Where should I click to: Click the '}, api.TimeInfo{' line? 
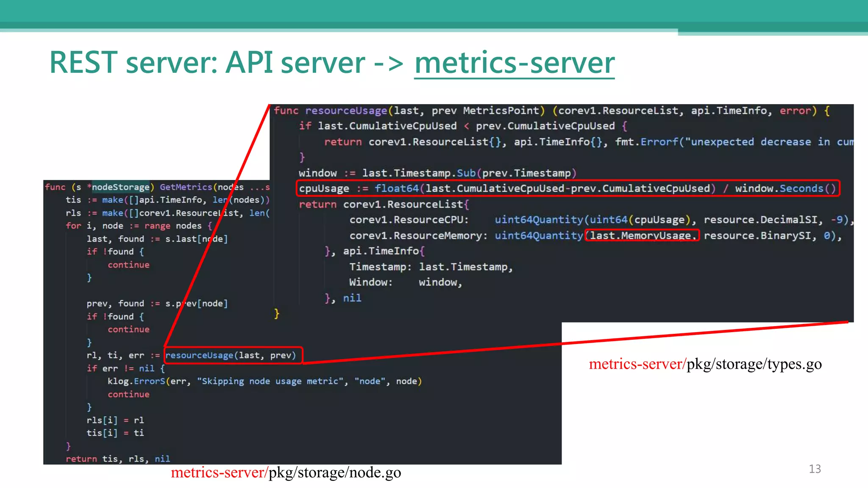[x=375, y=251]
